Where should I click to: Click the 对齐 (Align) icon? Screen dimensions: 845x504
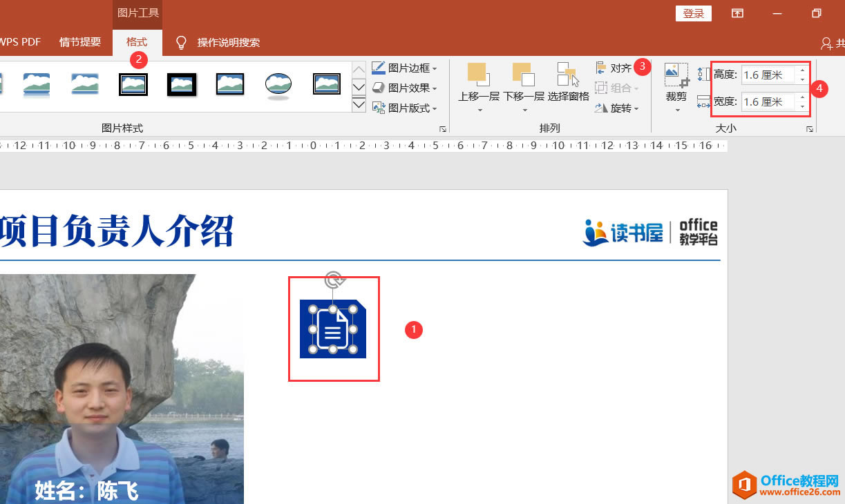click(601, 68)
